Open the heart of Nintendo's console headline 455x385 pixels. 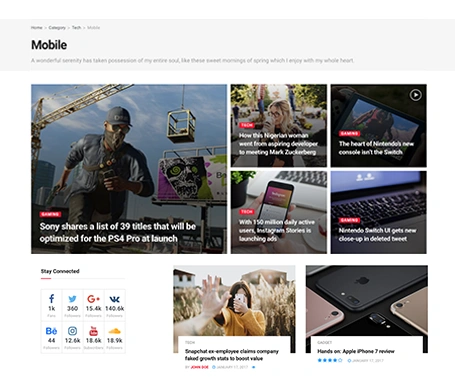click(x=376, y=148)
